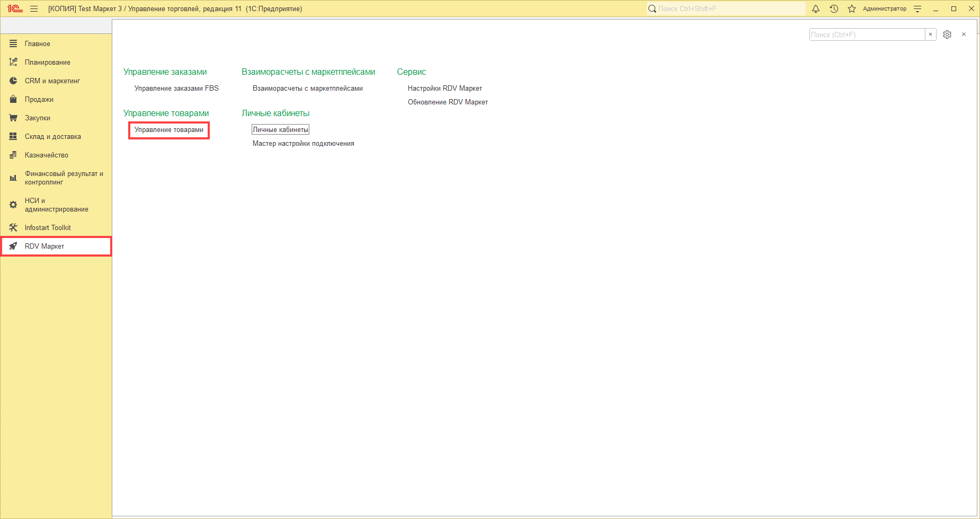
Task: Open favorites star icon
Action: pyautogui.click(x=852, y=8)
